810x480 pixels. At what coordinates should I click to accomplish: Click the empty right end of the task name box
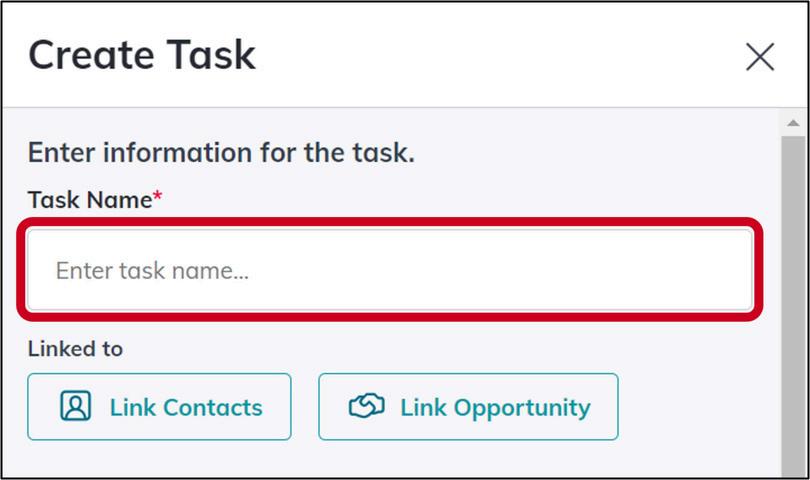pyautogui.click(x=690, y=271)
